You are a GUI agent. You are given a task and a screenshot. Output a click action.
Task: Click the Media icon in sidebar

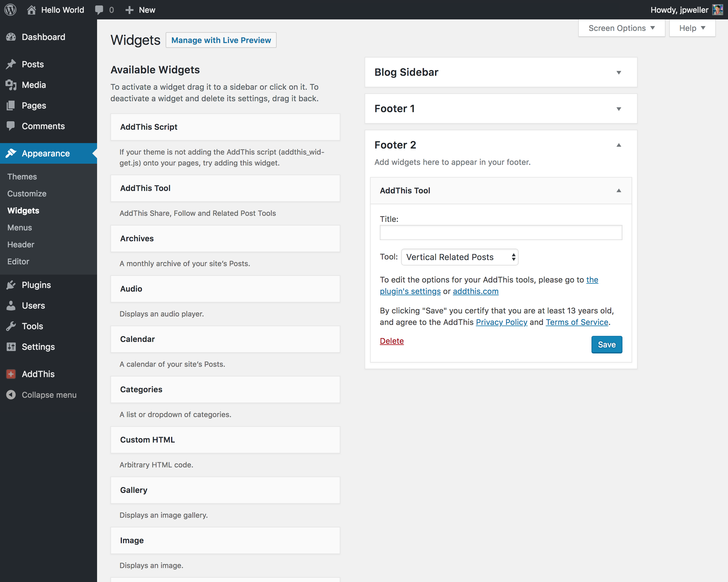pos(11,85)
